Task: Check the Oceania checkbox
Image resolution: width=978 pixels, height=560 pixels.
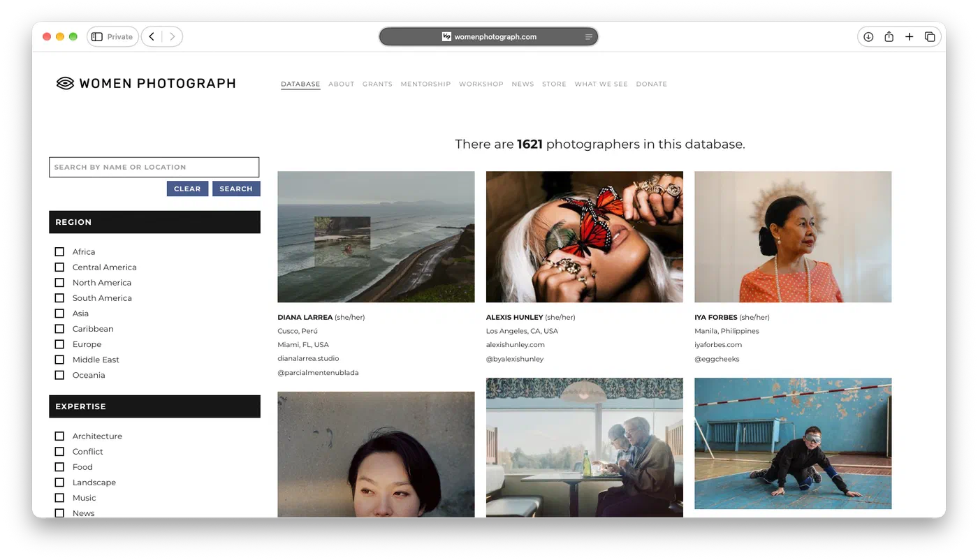Action: 59,375
